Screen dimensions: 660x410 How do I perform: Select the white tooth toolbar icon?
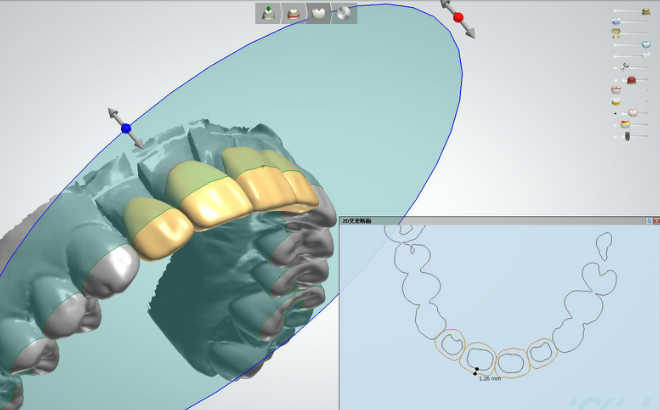click(x=319, y=13)
